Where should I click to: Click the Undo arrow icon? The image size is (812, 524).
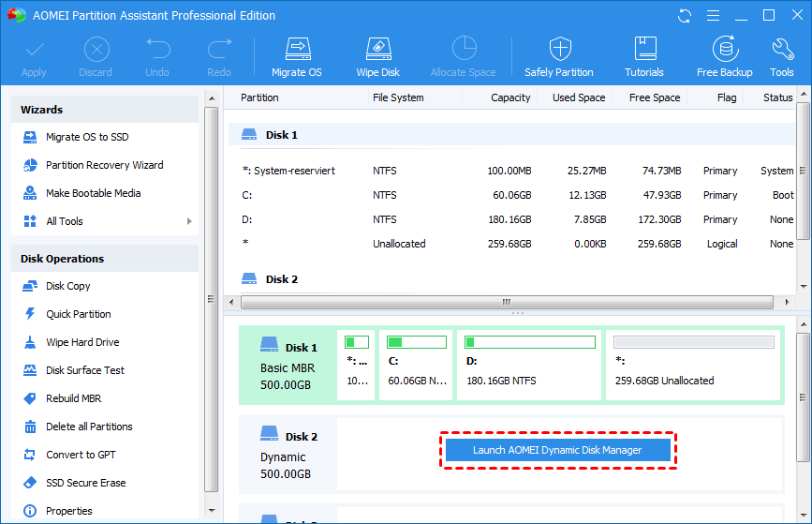point(157,50)
